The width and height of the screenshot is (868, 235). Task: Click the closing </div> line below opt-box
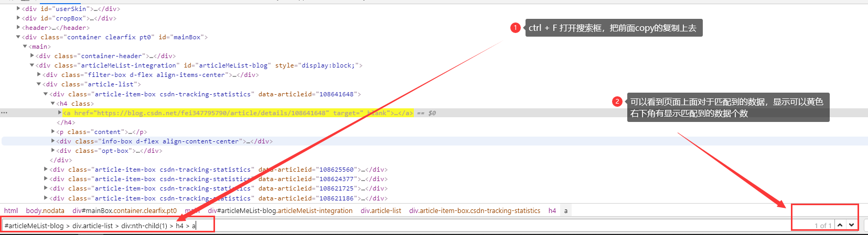tap(61, 160)
